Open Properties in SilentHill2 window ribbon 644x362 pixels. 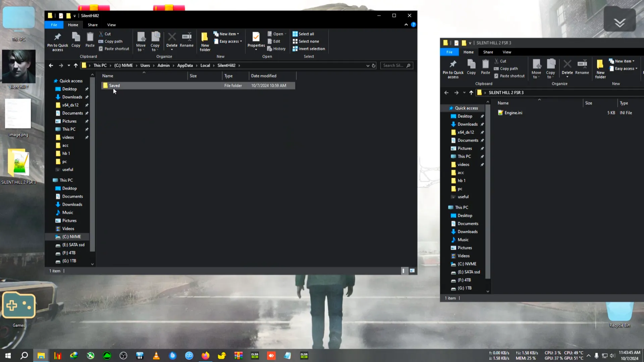[x=256, y=41]
